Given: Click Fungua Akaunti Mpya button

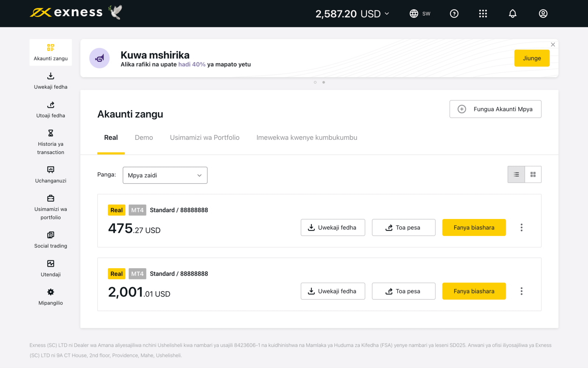Looking at the screenshot, I should pos(495,109).
